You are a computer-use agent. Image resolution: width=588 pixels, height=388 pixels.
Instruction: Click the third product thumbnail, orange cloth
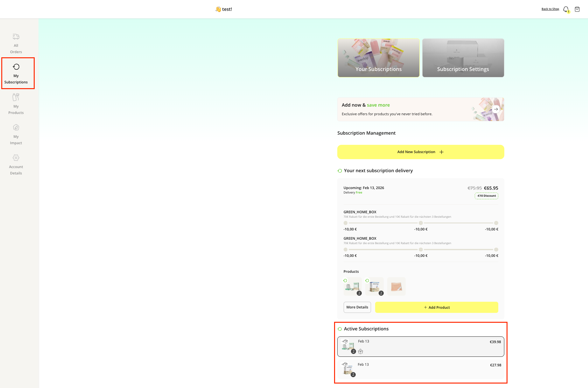pos(396,286)
